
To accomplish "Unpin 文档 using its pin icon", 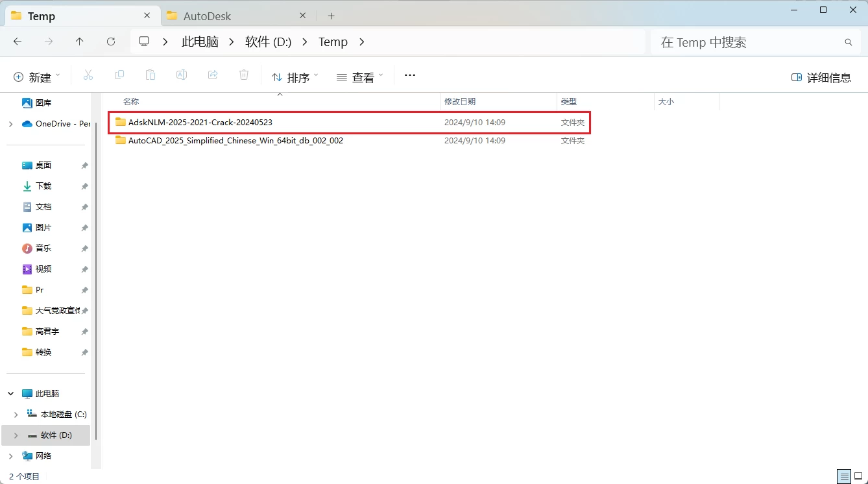I will coord(84,207).
